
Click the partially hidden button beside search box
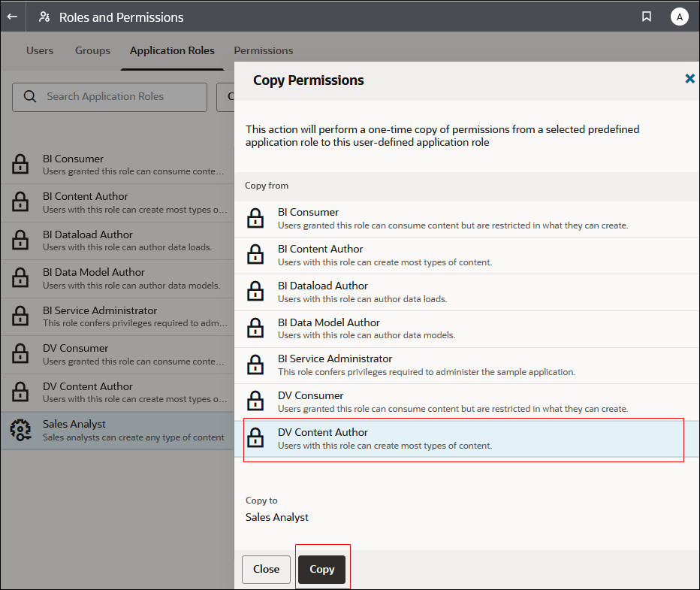[x=225, y=97]
